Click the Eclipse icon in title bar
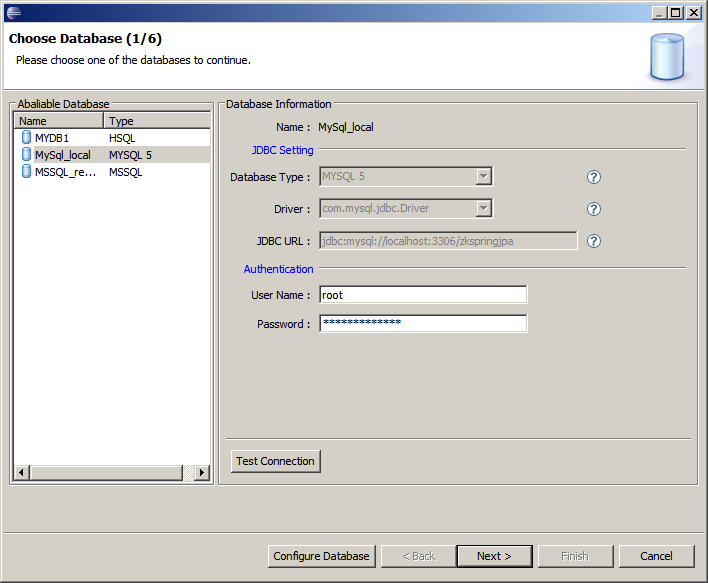This screenshot has width=708, height=583. 14,12
